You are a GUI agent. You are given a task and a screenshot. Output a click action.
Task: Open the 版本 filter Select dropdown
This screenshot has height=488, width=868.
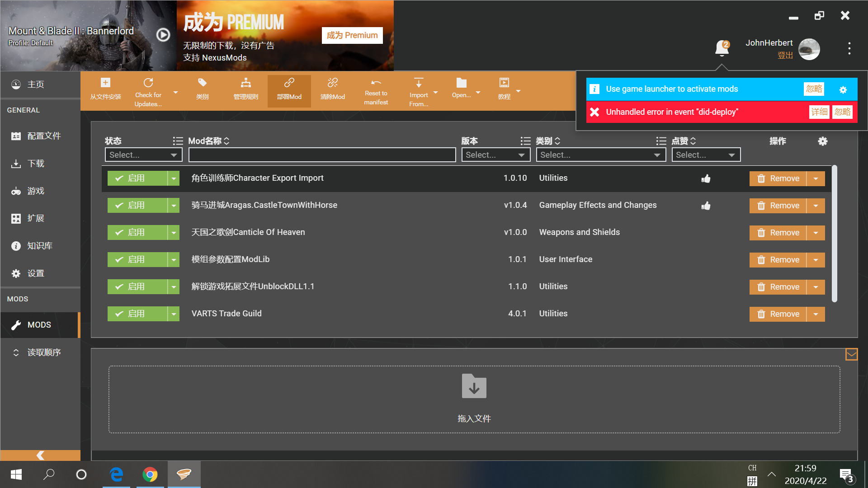495,155
